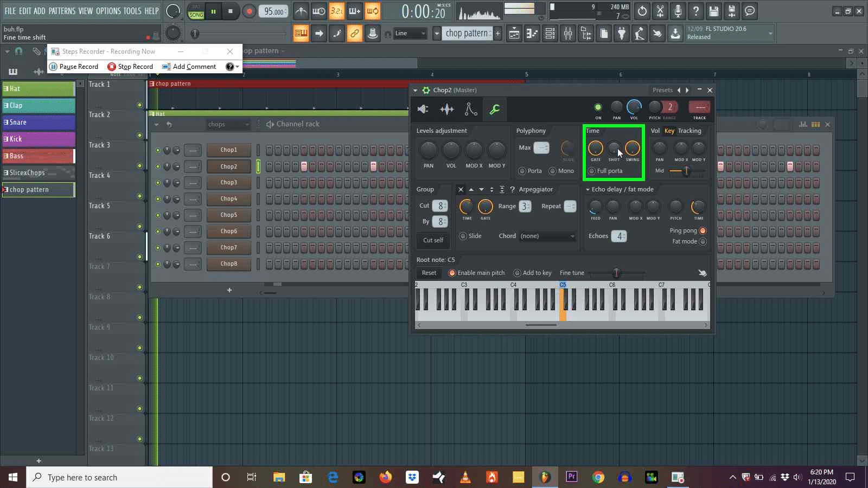The image size is (868, 488).
Task: Toggle the countdown before recording icon
Action: 337,11
